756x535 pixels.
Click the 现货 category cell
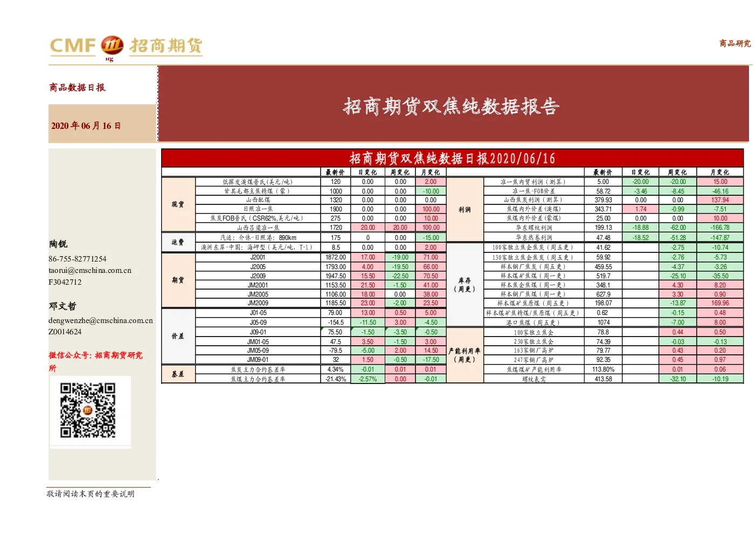click(178, 204)
